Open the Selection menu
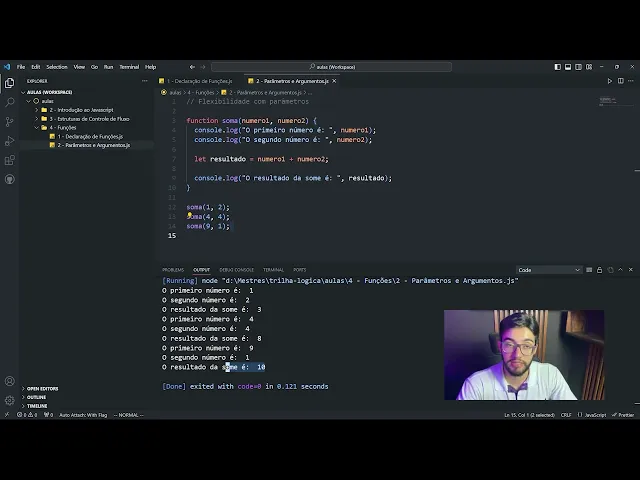Image resolution: width=640 pixels, height=480 pixels. tap(57, 67)
